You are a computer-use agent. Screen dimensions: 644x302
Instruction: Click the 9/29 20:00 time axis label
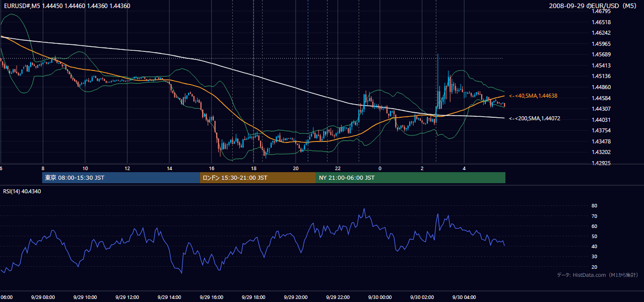click(295, 297)
